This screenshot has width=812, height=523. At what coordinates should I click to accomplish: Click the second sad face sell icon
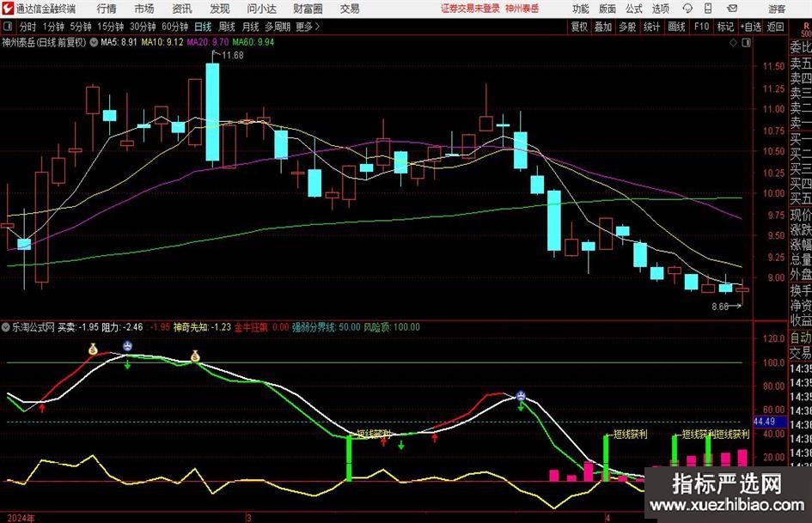[x=521, y=396]
